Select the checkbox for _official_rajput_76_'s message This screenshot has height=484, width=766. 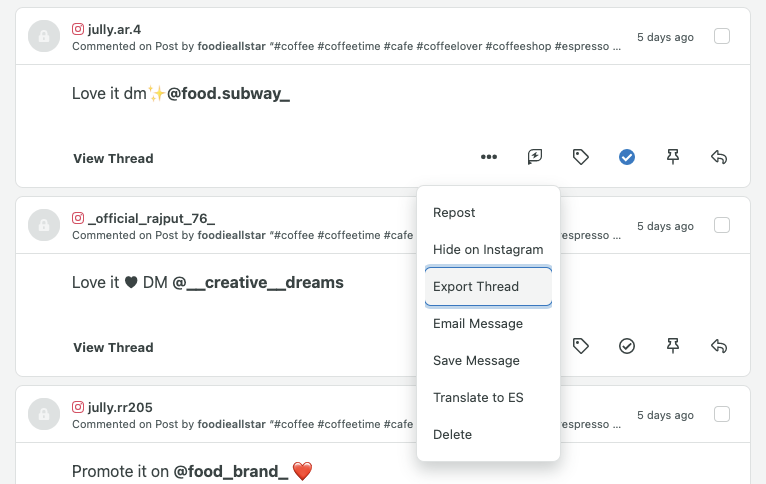[722, 225]
